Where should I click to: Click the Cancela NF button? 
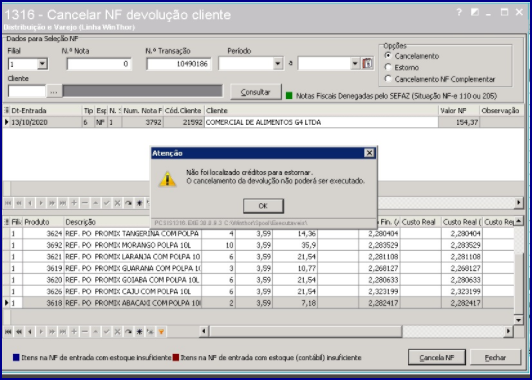pos(436,357)
